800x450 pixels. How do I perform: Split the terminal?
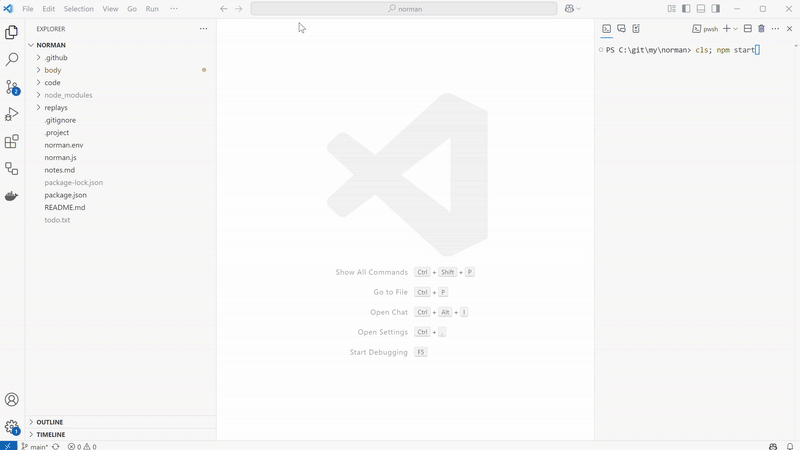[x=747, y=29]
